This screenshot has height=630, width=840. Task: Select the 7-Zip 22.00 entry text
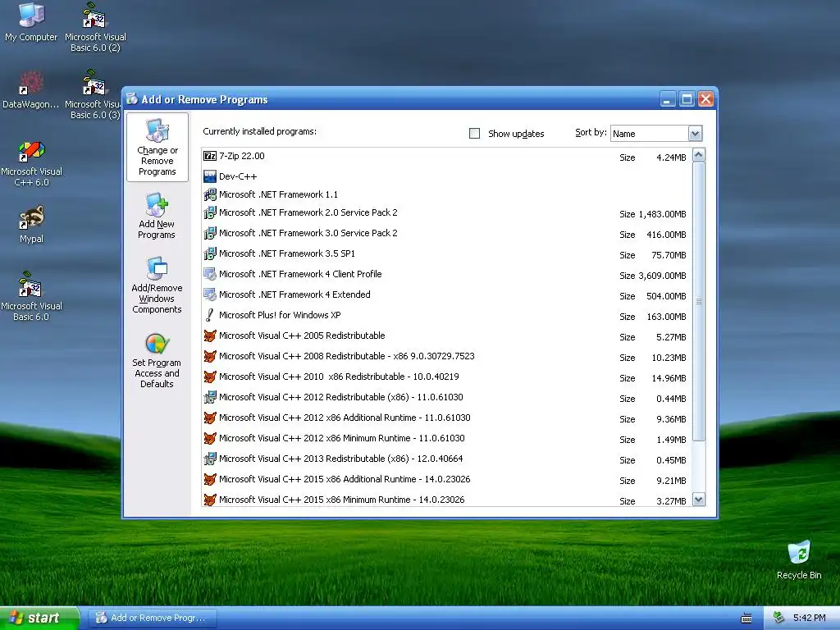point(242,156)
